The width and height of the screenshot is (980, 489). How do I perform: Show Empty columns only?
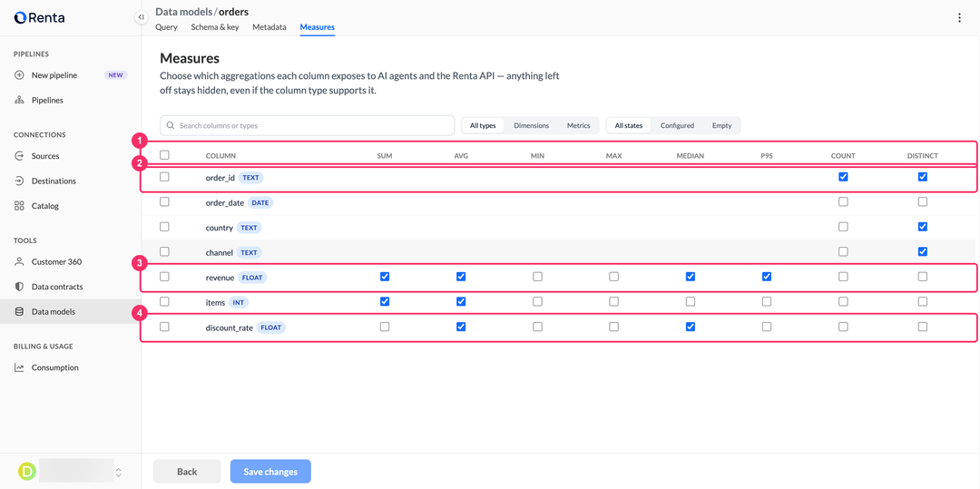[x=722, y=125]
